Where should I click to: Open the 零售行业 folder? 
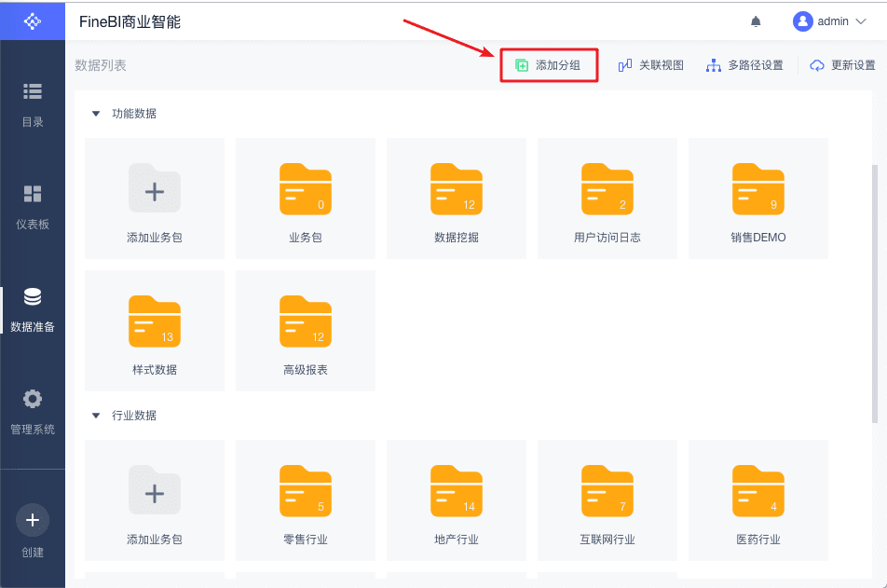[306, 500]
